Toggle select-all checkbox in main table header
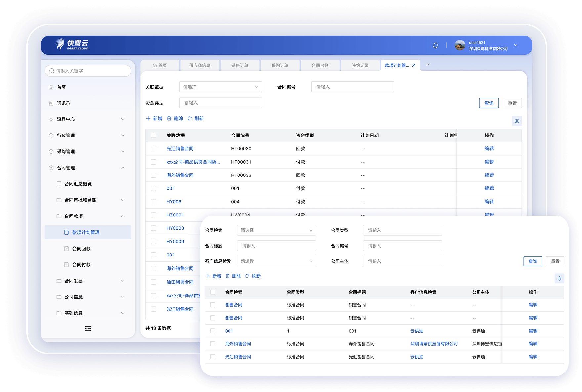The width and height of the screenshot is (582, 392). (x=153, y=136)
